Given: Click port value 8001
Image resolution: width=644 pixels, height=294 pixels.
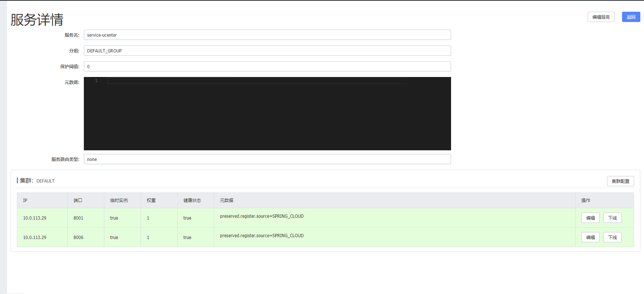Looking at the screenshot, I should pos(78,218).
